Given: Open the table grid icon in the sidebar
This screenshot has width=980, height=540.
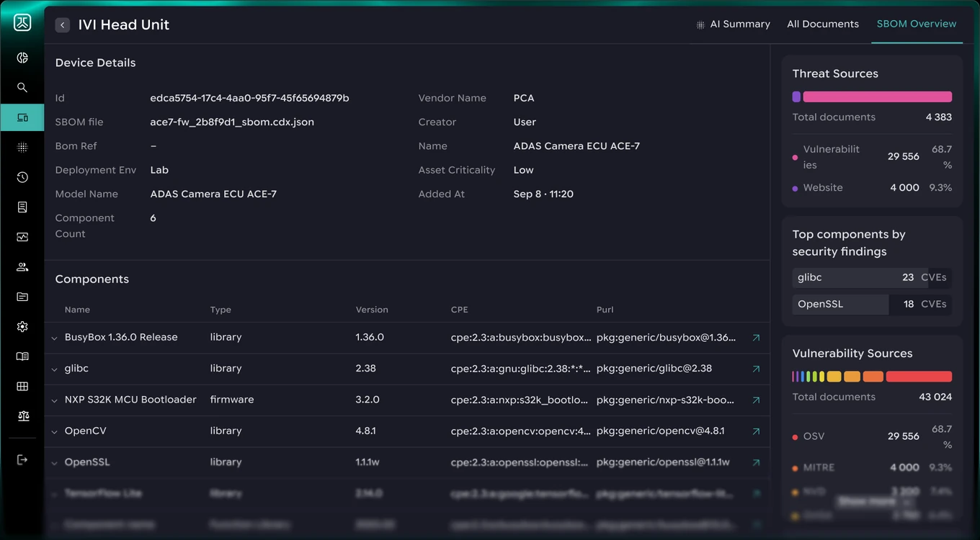Looking at the screenshot, I should pos(22,387).
